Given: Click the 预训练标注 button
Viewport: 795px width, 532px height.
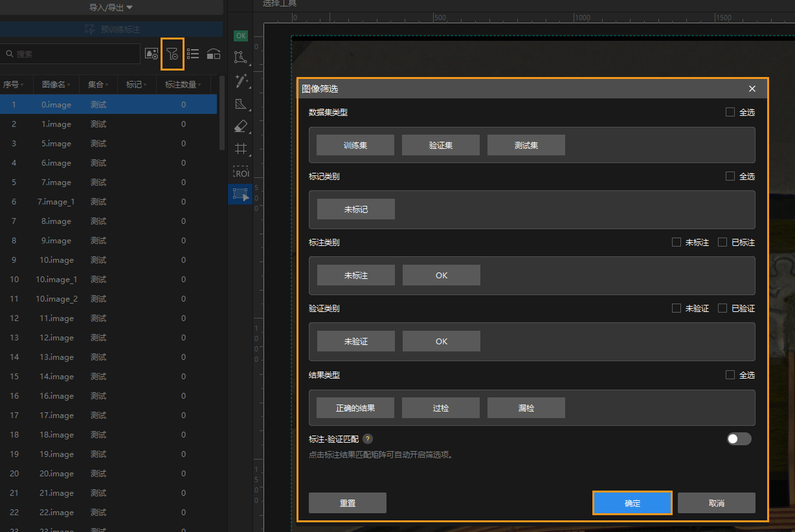Looking at the screenshot, I should (x=111, y=29).
